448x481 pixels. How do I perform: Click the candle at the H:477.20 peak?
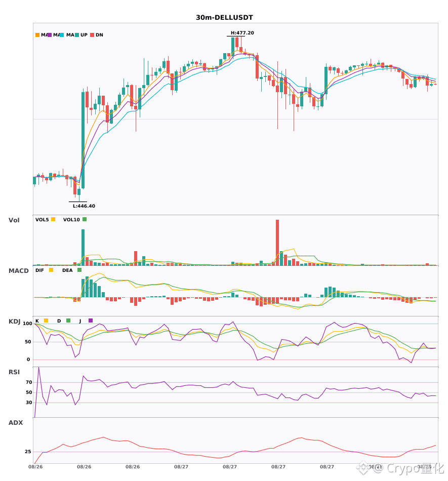pyautogui.click(x=237, y=43)
